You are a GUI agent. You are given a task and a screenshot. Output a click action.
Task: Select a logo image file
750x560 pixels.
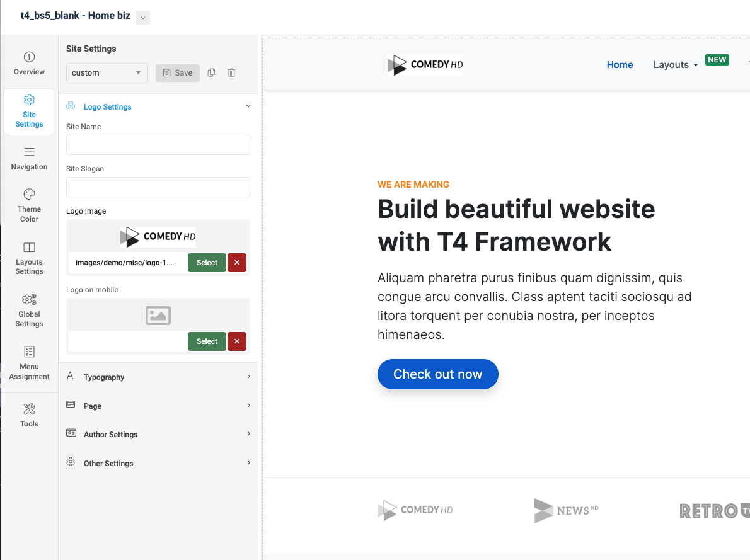207,263
